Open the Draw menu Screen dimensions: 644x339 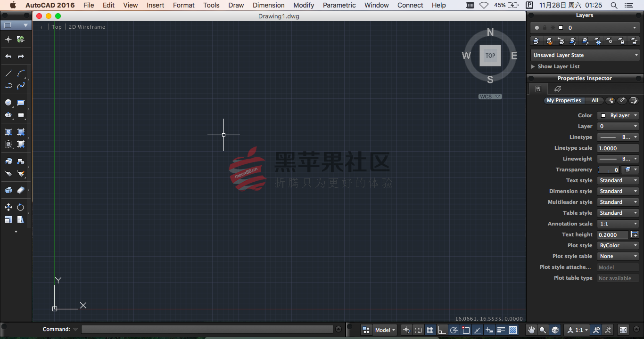click(x=236, y=5)
